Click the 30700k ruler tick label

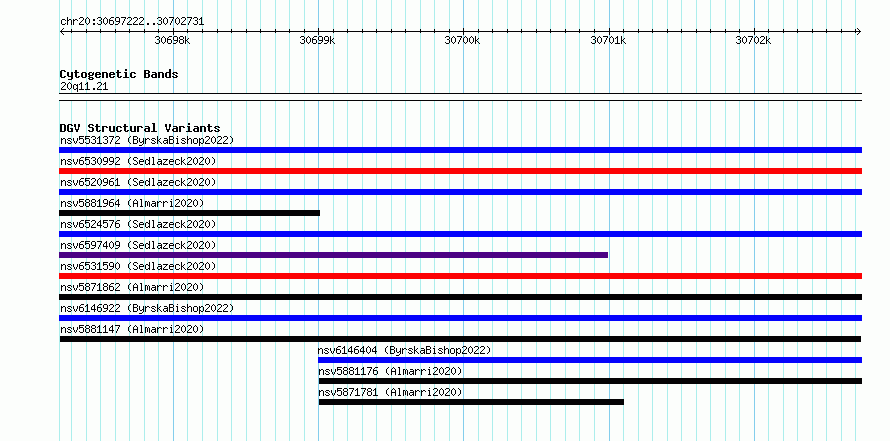click(x=462, y=40)
